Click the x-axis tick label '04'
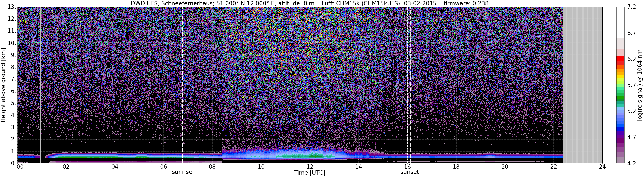This screenshot has width=644, height=177. [x=115, y=167]
